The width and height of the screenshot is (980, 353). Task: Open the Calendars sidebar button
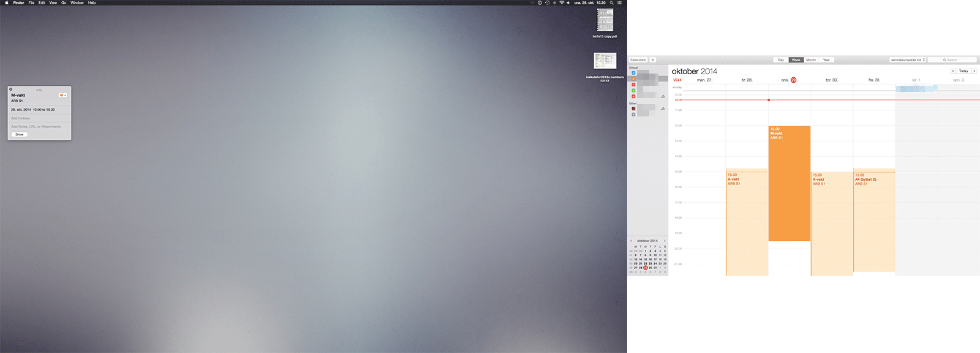(x=638, y=60)
